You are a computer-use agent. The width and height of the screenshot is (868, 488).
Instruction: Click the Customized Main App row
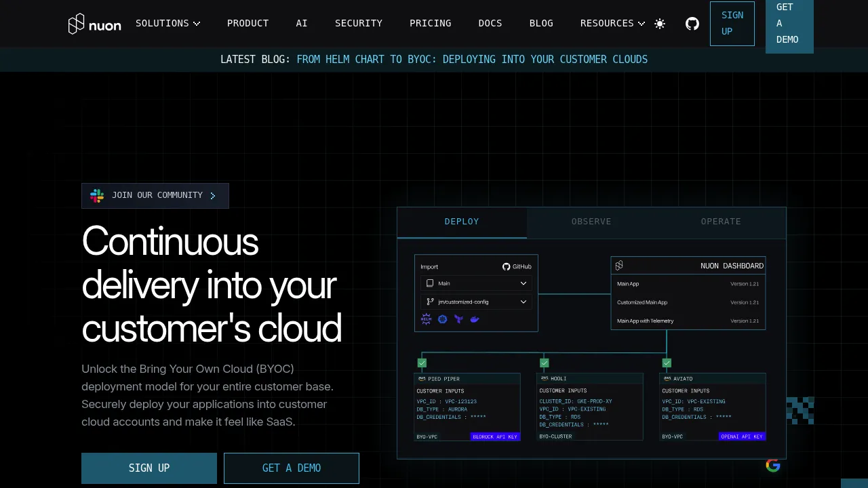tap(688, 302)
